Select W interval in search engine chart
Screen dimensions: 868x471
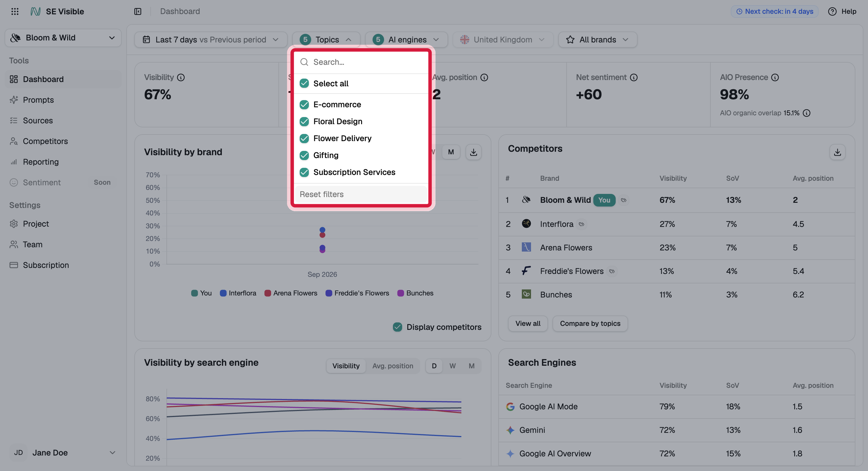point(452,366)
